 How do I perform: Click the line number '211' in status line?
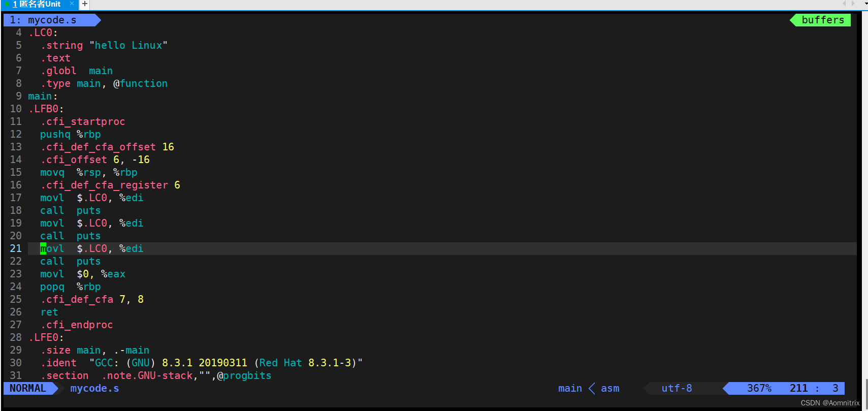(798, 388)
